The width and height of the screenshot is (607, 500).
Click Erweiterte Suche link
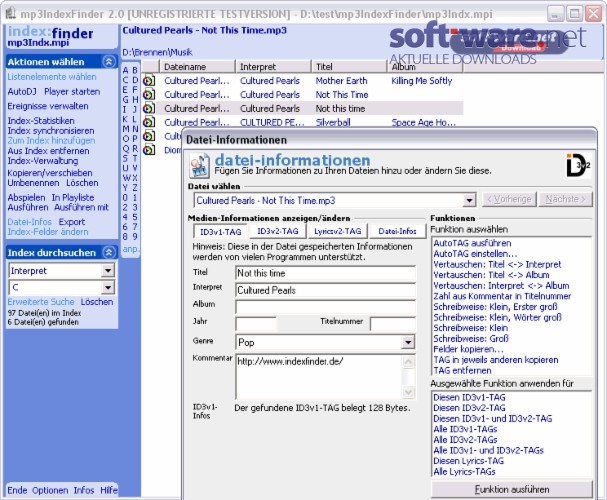pyautogui.click(x=41, y=302)
